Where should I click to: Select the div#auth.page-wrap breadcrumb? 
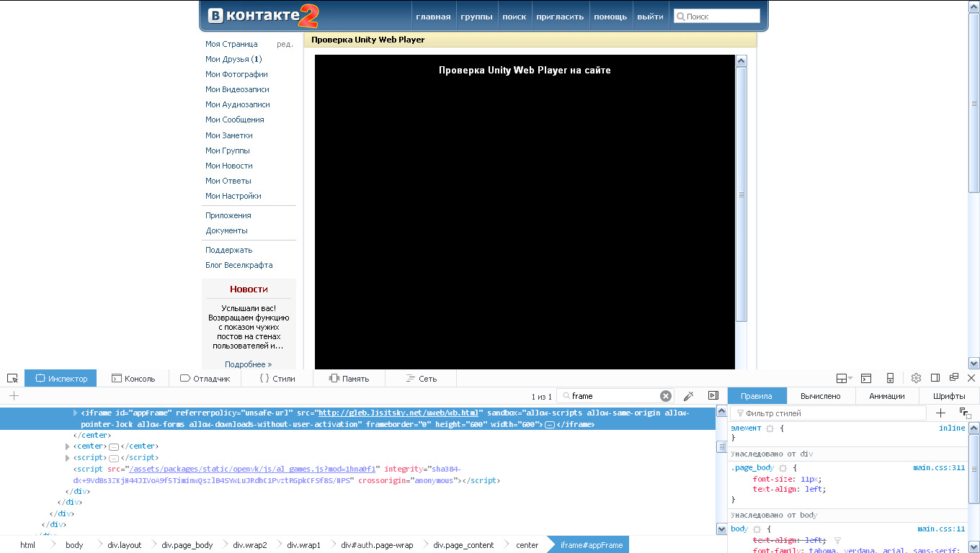click(377, 545)
